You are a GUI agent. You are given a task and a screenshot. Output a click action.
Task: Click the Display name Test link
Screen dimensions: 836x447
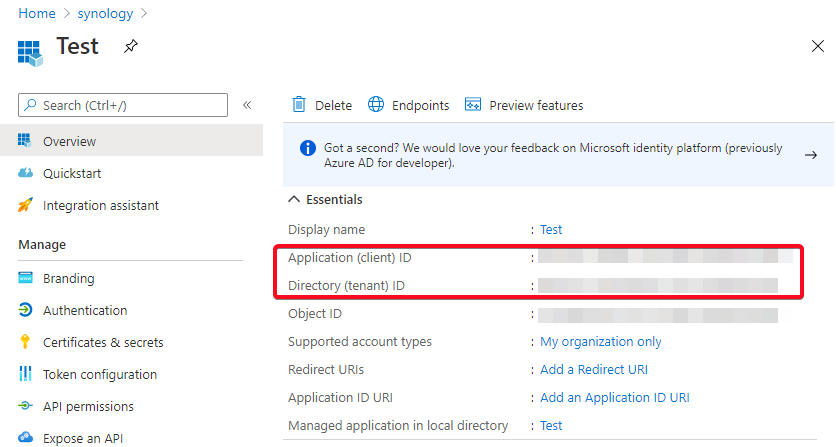coord(551,229)
